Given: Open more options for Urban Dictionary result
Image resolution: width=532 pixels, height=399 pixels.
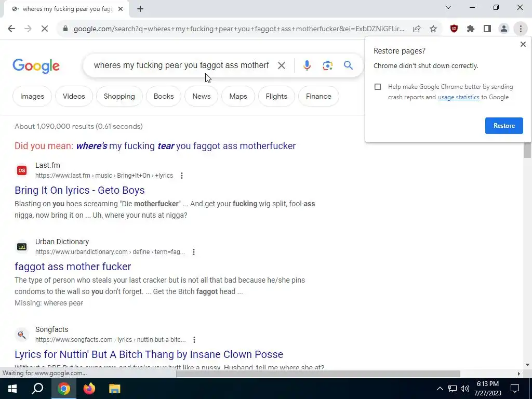Looking at the screenshot, I should click(194, 252).
